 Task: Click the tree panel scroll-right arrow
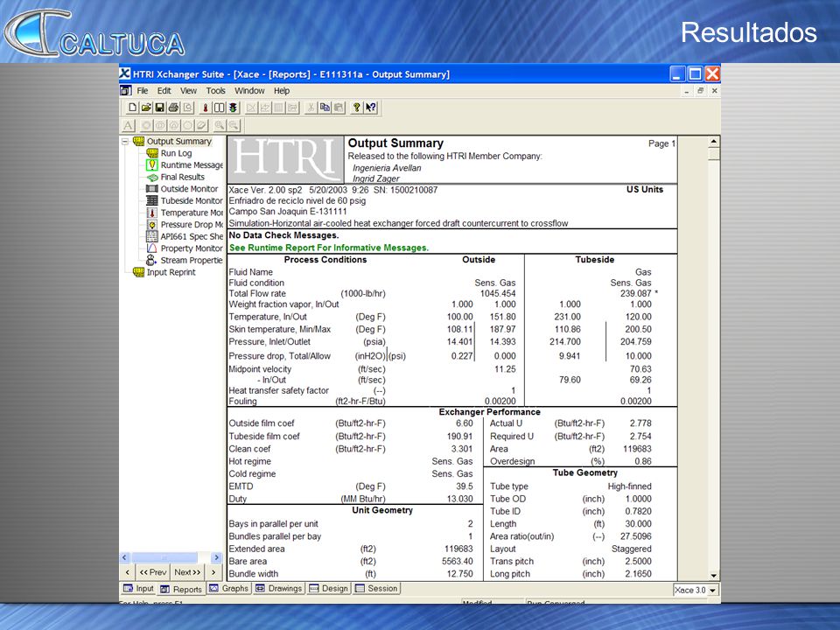(216, 557)
